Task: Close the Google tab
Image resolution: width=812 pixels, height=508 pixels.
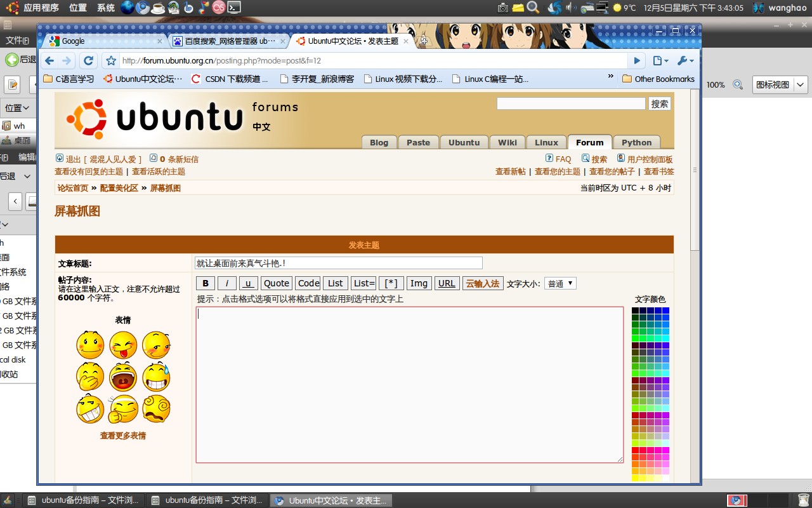Action: click(160, 41)
